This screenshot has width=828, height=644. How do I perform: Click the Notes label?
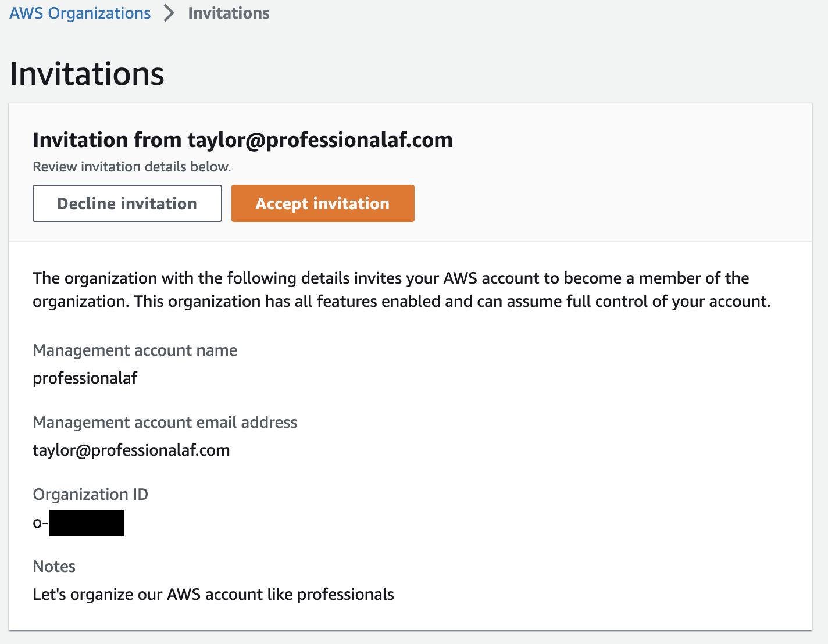[54, 567]
